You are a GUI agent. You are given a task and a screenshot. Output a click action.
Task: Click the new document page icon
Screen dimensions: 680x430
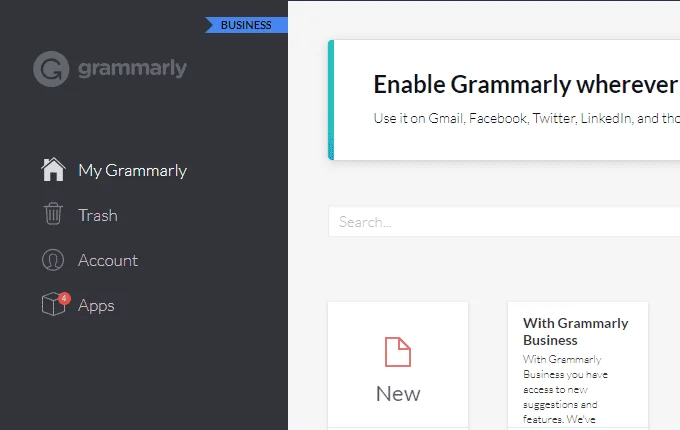click(398, 352)
